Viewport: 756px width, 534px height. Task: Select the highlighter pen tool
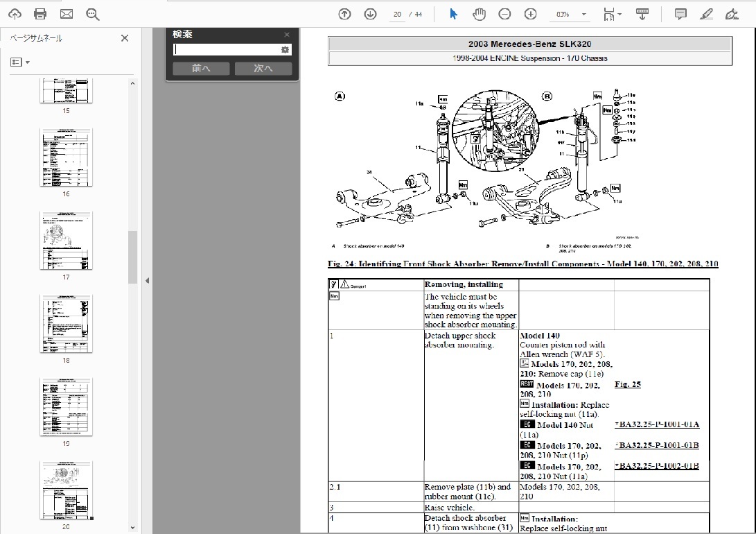point(706,14)
